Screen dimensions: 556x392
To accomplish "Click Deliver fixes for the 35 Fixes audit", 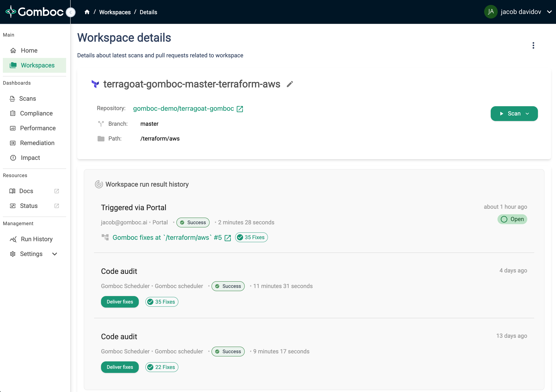I will [120, 302].
